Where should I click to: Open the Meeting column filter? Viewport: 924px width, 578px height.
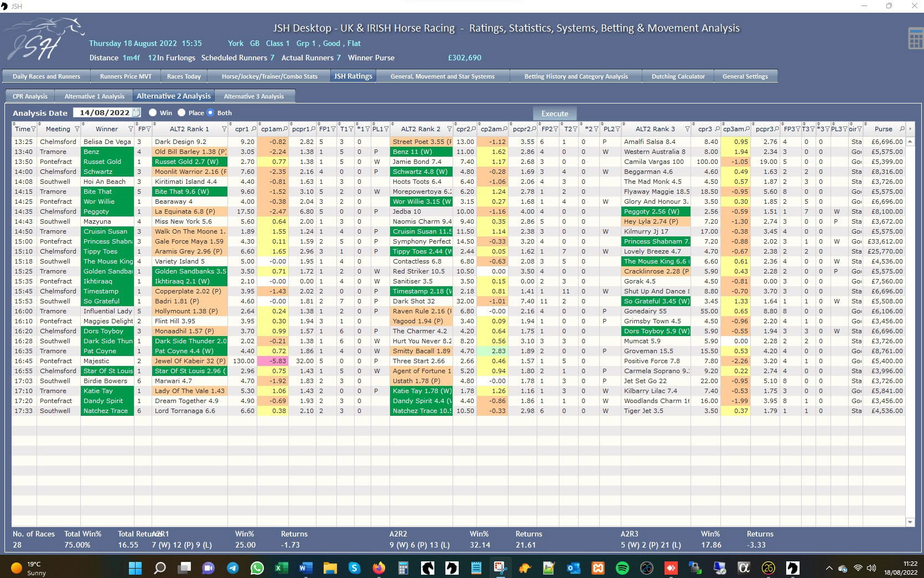coord(77,129)
